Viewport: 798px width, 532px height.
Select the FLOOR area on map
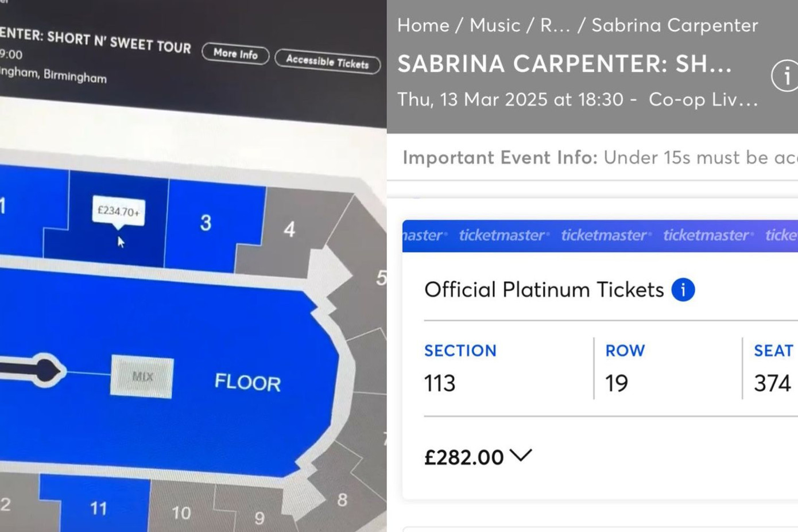tap(247, 382)
